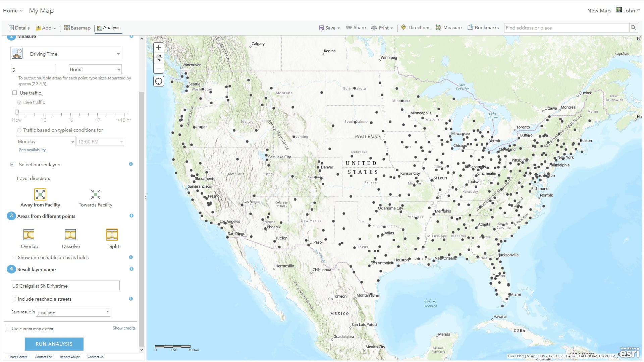Open the Basemap menu
The width and height of the screenshot is (644, 362).
pyautogui.click(x=77, y=28)
